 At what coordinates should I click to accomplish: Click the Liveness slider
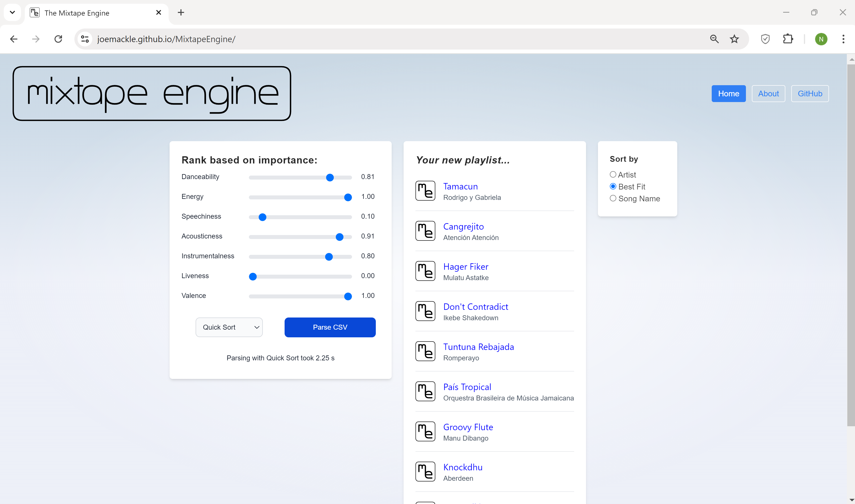tap(300, 276)
